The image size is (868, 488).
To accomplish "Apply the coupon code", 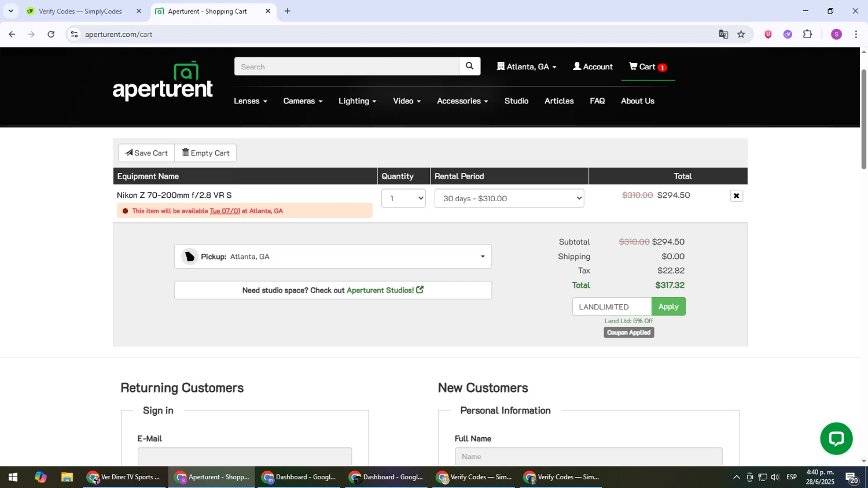I will [x=668, y=306].
